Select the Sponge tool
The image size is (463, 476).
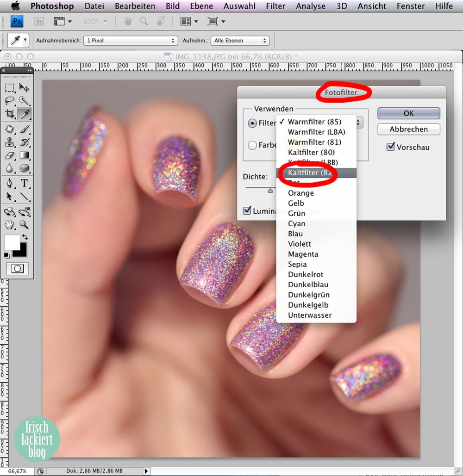click(x=24, y=168)
